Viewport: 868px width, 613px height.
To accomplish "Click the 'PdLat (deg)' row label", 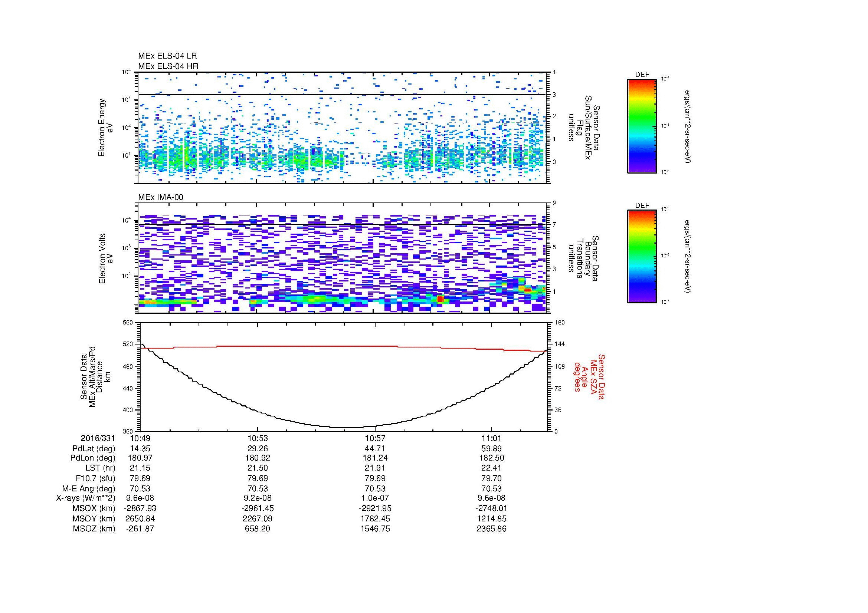I will point(94,449).
